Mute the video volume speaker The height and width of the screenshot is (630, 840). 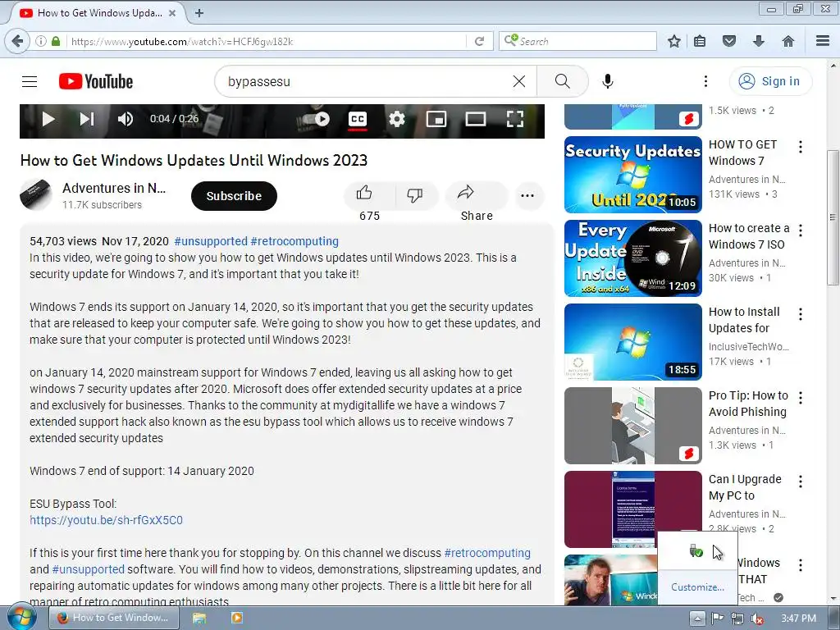pos(126,119)
